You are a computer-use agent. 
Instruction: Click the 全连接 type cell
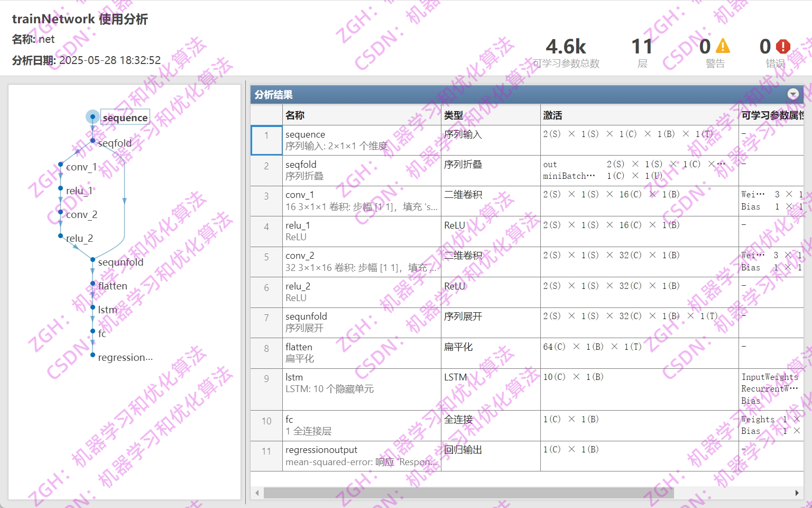tap(491, 425)
